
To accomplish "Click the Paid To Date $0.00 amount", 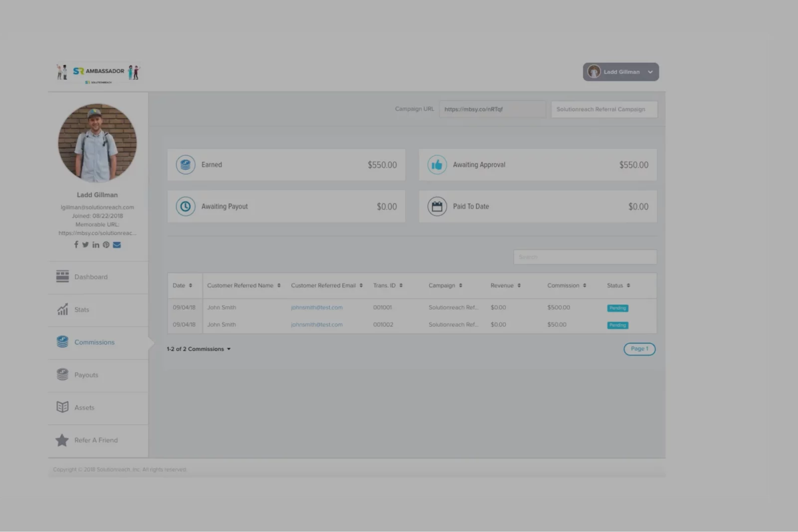I will pyautogui.click(x=638, y=207).
